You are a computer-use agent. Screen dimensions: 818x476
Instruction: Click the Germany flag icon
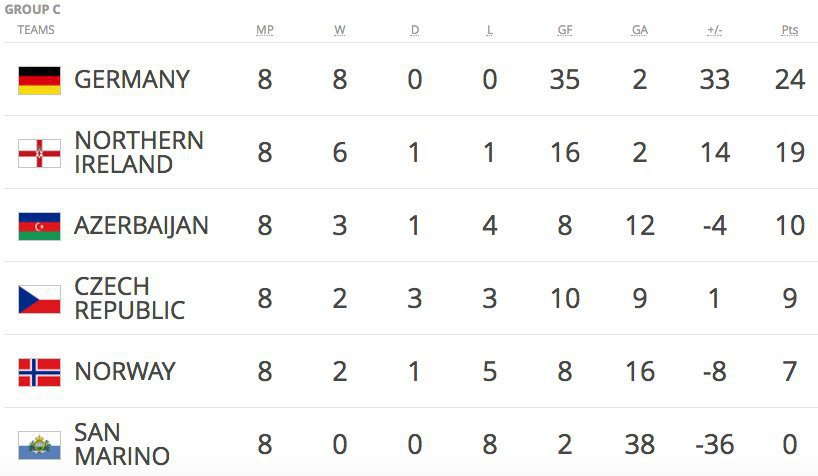pyautogui.click(x=39, y=80)
